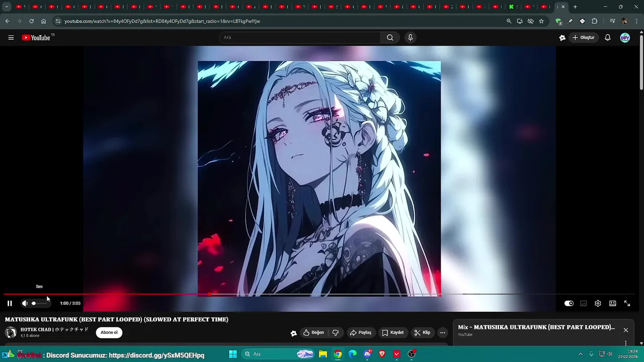Open video player settings gear
The height and width of the screenshot is (362, 644).
point(598,303)
